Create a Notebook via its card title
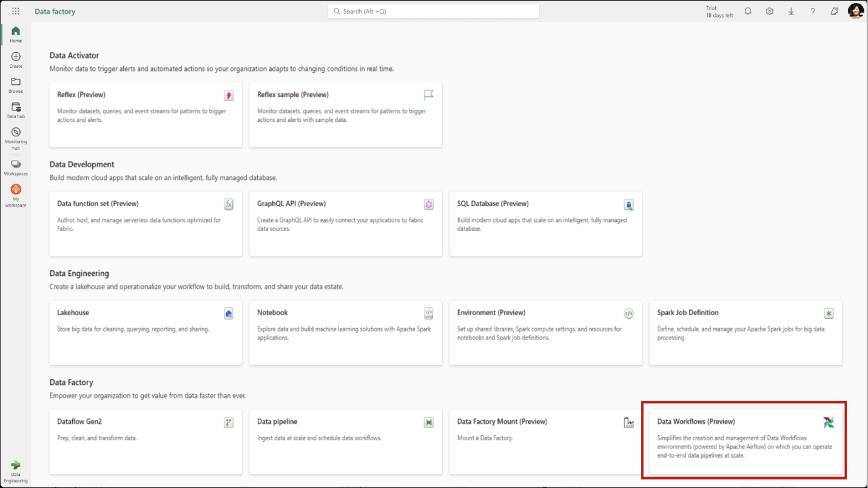Viewport: 868px width, 488px height. coord(272,313)
